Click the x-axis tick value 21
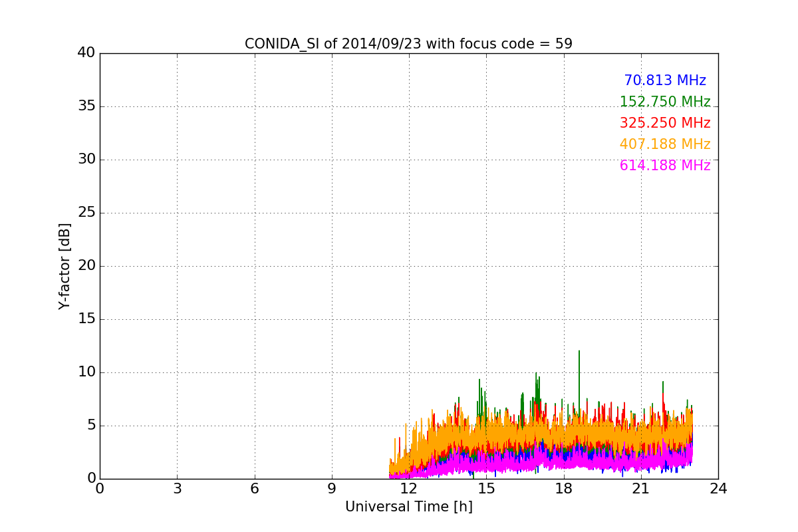Screen dimensions: 798x532 (641, 489)
